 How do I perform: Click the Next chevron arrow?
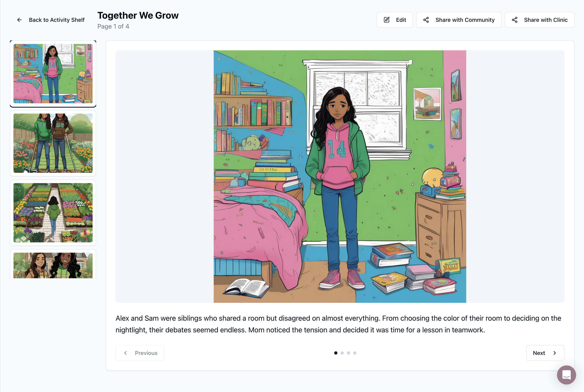coord(554,353)
